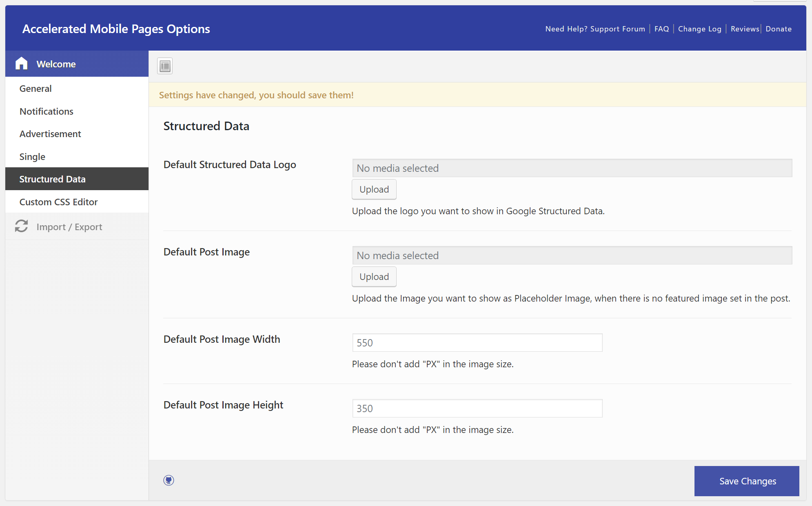Image resolution: width=812 pixels, height=506 pixels.
Task: Click the 'Structured Data' section heading
Action: coord(206,126)
